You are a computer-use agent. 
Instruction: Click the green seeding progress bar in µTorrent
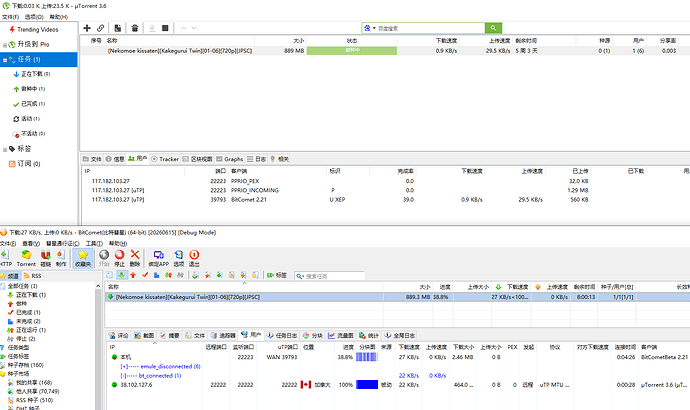point(352,51)
